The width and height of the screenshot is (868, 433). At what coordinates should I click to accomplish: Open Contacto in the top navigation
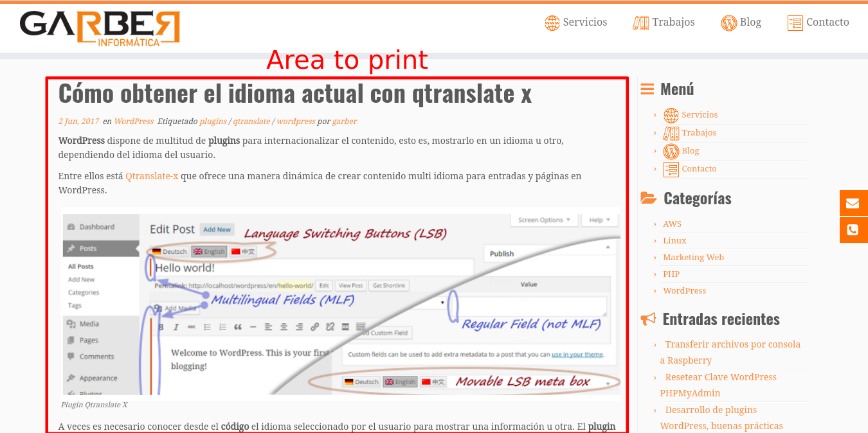tap(827, 22)
